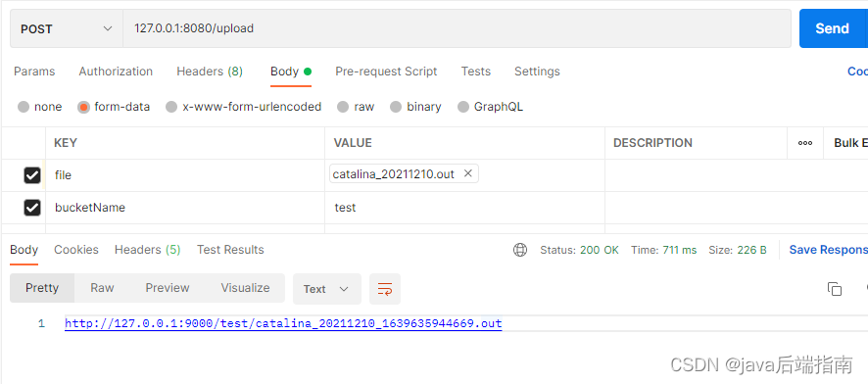Click the globe network icon near Status

tap(520, 250)
